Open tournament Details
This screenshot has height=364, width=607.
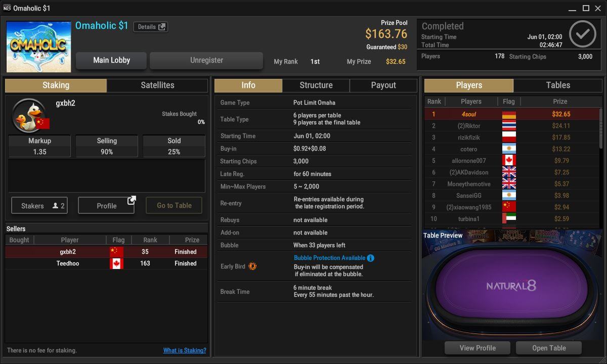click(x=150, y=27)
